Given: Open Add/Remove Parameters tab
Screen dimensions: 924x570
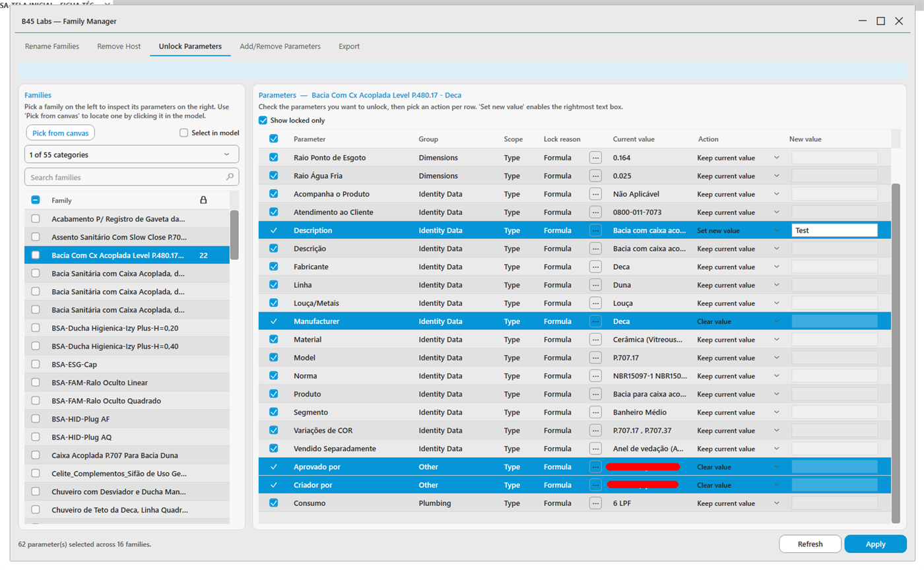Looking at the screenshot, I should tap(280, 47).
